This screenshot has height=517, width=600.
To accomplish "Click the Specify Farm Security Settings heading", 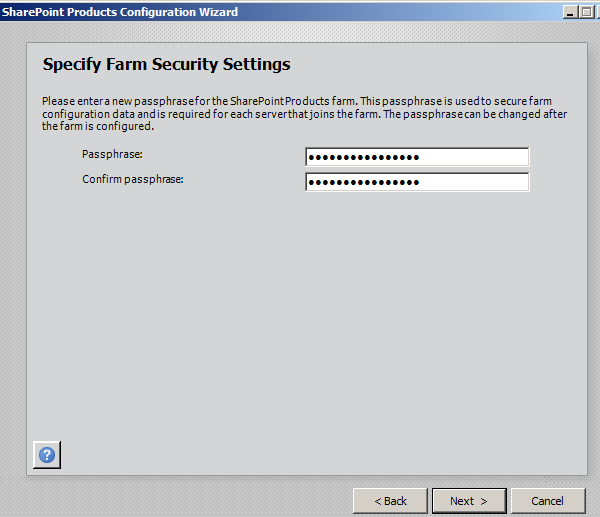I will (166, 65).
